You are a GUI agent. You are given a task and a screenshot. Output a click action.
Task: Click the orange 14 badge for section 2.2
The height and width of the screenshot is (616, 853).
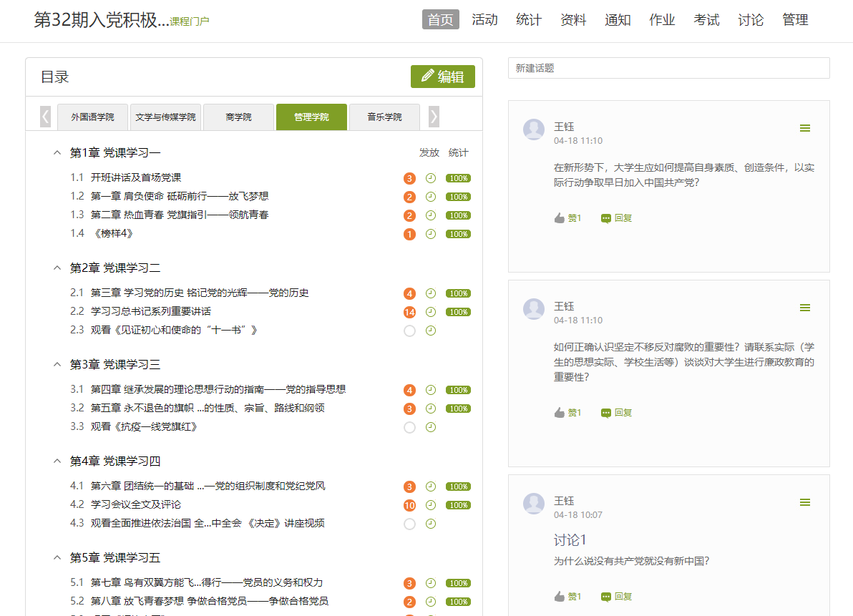click(x=409, y=312)
